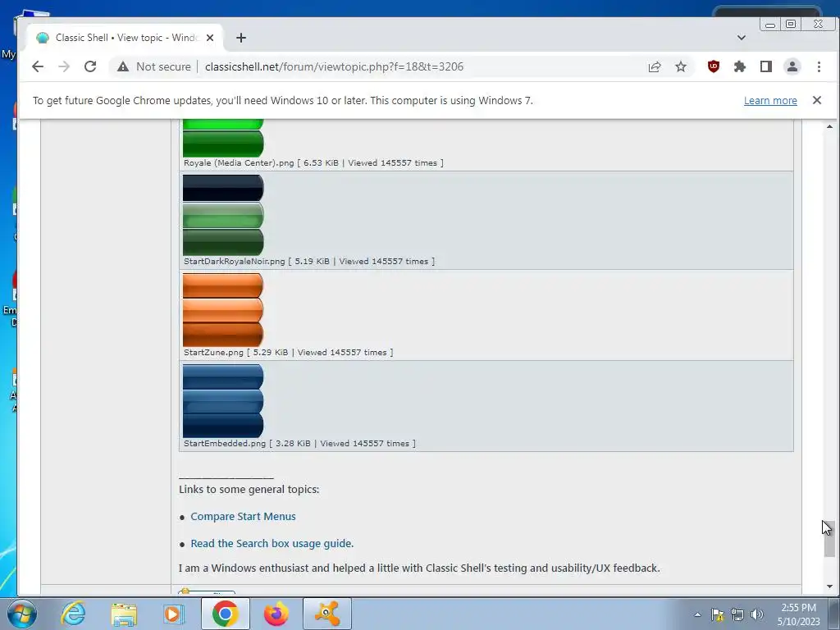Open the uBlock Origin extension
840x630 pixels.
(x=713, y=66)
